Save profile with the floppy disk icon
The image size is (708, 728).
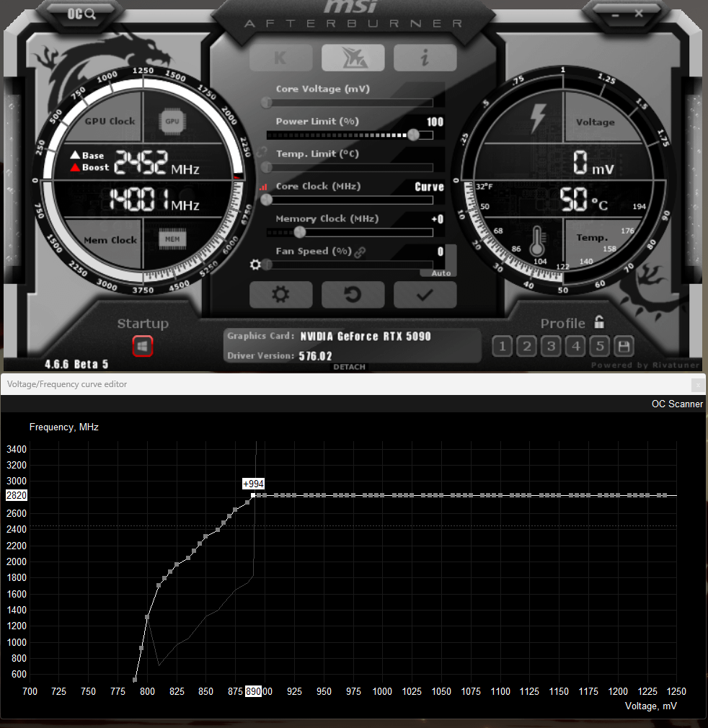624,346
